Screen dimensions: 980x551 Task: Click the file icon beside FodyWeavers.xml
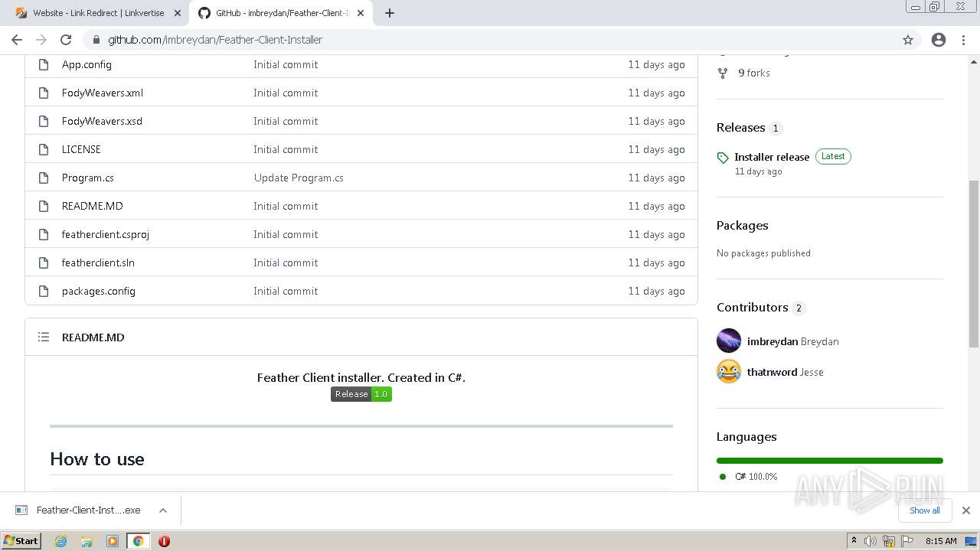[x=44, y=93]
